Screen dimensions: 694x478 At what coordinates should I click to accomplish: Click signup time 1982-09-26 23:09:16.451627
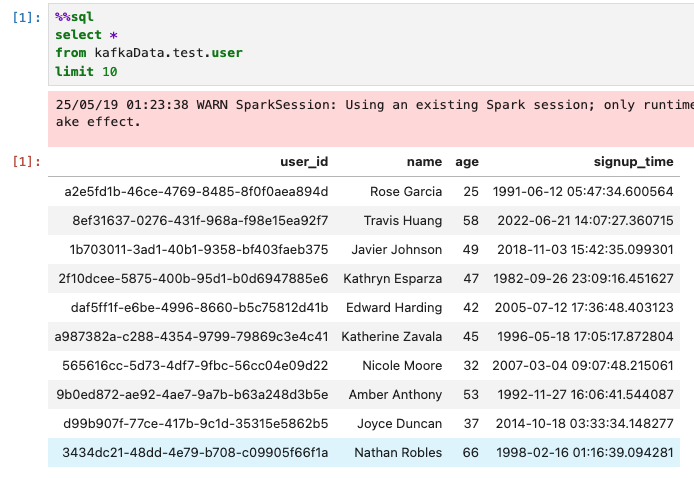(x=583, y=278)
